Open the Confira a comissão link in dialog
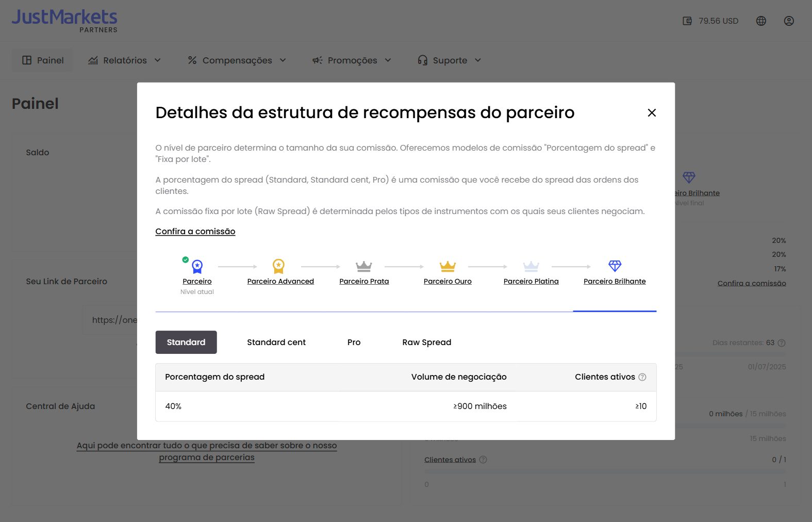 coord(195,232)
